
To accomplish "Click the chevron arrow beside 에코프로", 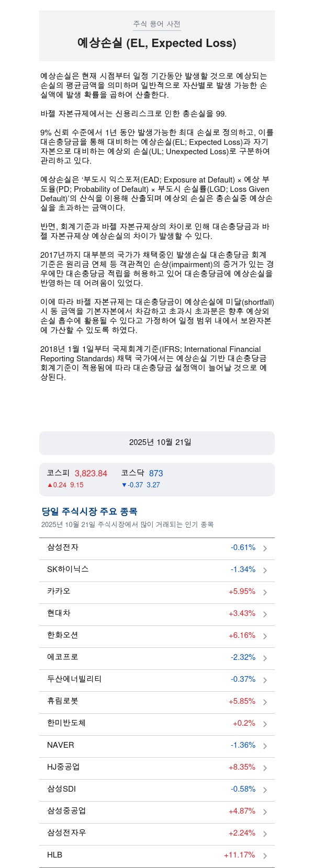I will (x=265, y=658).
